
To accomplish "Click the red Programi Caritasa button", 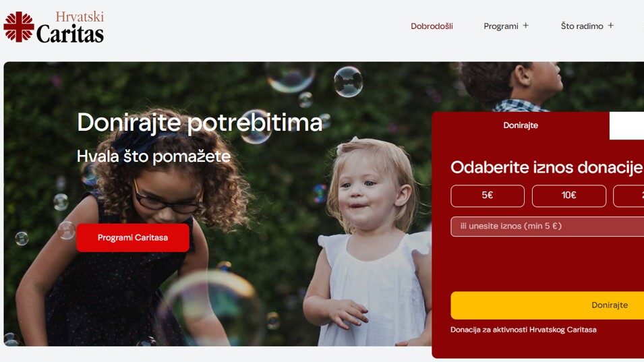I will (133, 238).
